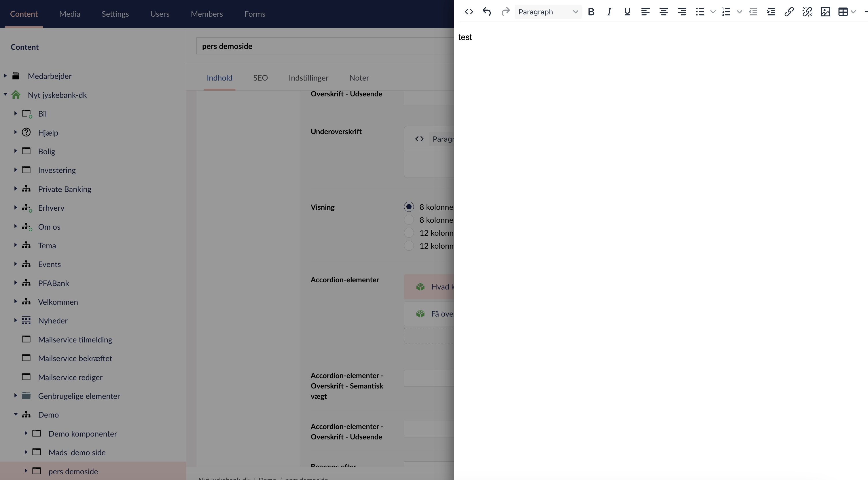This screenshot has height=480, width=868.
Task: Center align text
Action: pyautogui.click(x=664, y=12)
